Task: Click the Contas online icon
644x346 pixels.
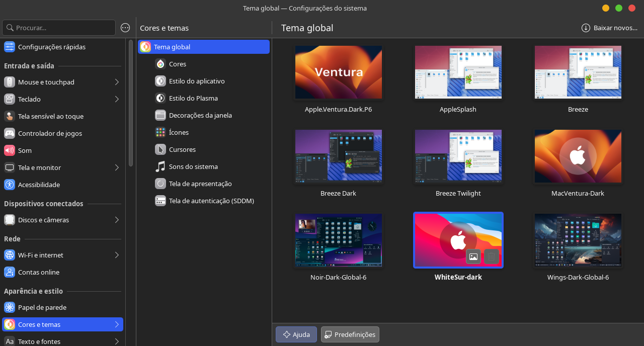Action: click(10, 272)
